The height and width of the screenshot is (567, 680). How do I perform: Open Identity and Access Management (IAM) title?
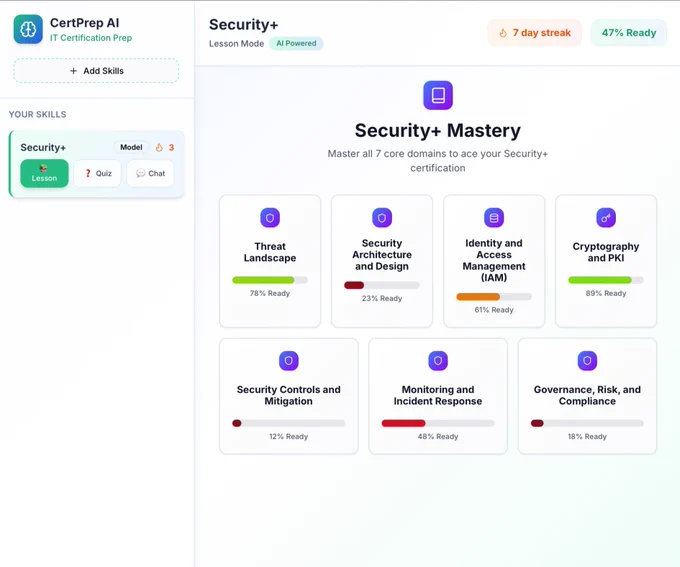click(494, 260)
